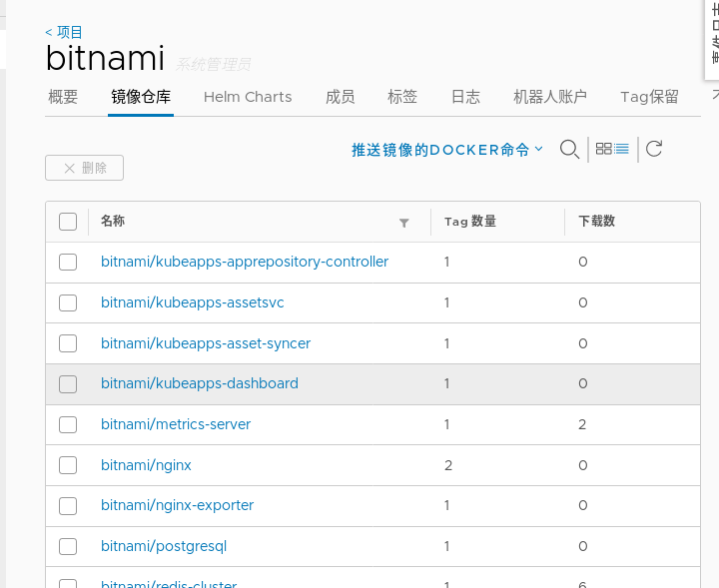719x588 pixels.
Task: Click the bitnami project title
Action: click(x=105, y=58)
